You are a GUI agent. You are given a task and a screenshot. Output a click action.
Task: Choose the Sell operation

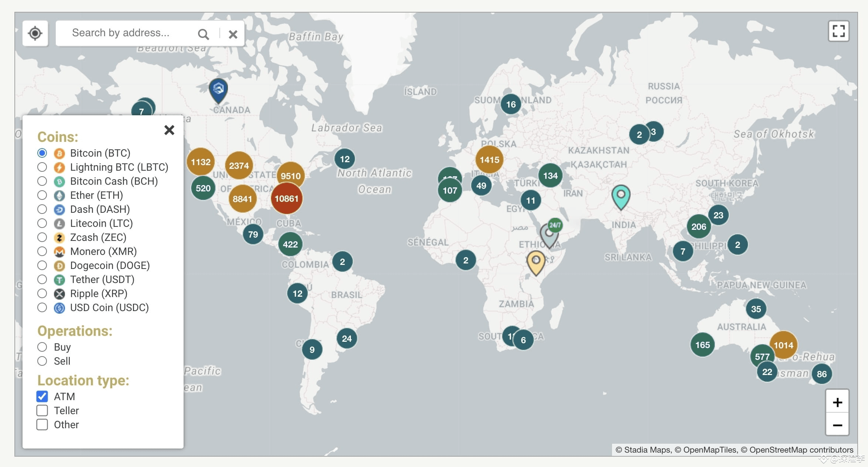coord(42,361)
